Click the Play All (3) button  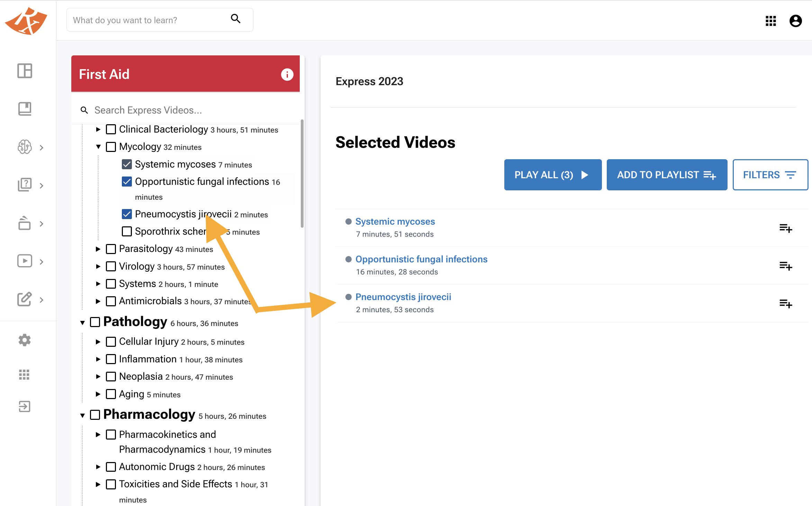point(553,175)
